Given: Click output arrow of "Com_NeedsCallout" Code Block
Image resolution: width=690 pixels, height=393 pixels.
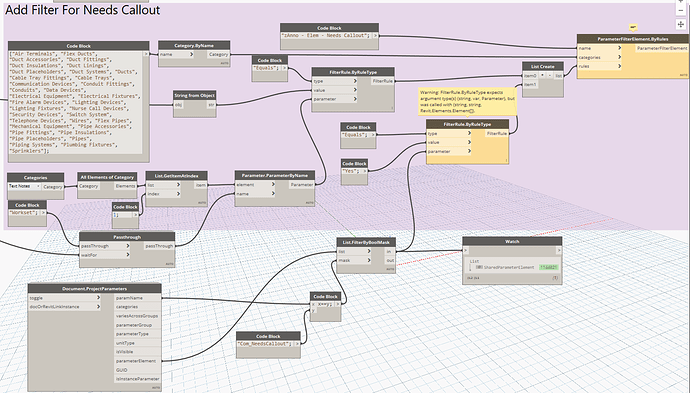Looking at the screenshot, I should (x=297, y=344).
